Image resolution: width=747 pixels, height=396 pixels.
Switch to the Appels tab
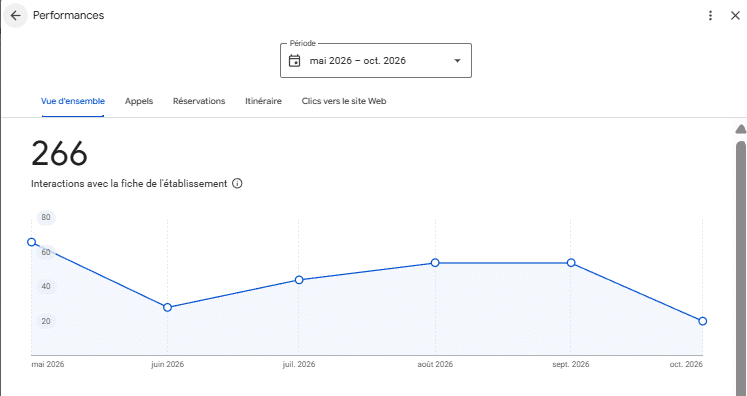tap(139, 101)
